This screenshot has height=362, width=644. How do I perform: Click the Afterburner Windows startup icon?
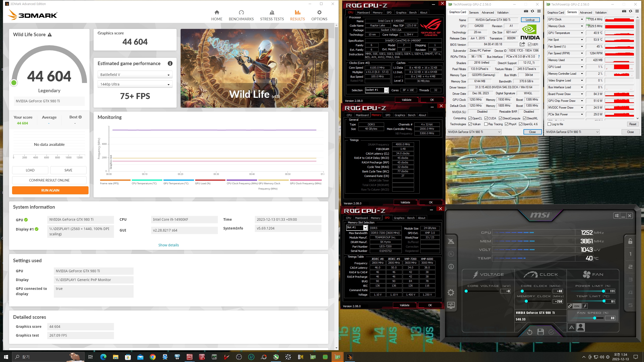(617, 216)
